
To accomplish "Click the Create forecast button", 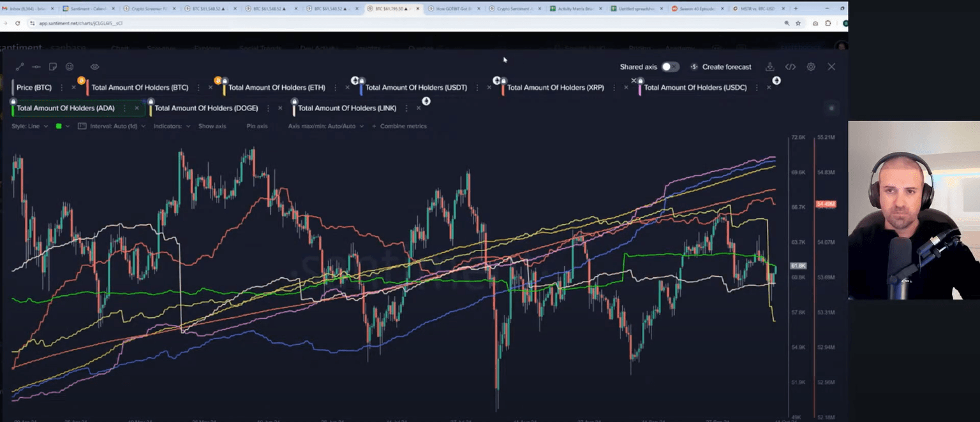I will pyautogui.click(x=721, y=67).
